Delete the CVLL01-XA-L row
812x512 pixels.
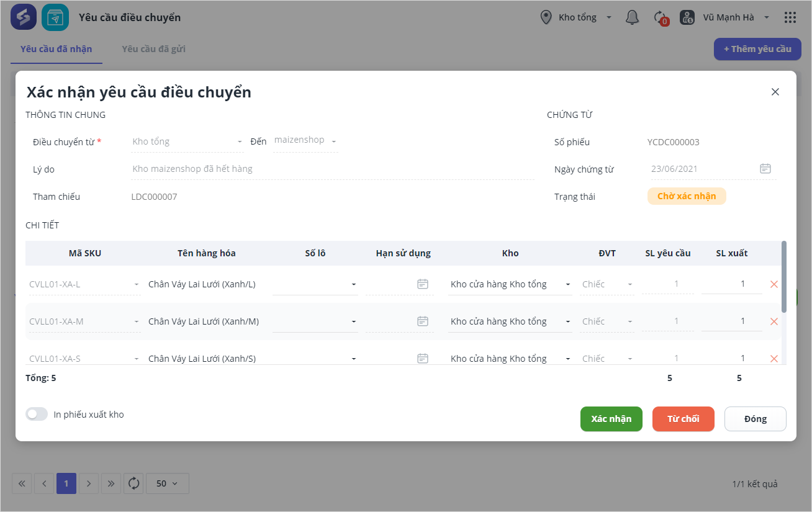point(774,284)
